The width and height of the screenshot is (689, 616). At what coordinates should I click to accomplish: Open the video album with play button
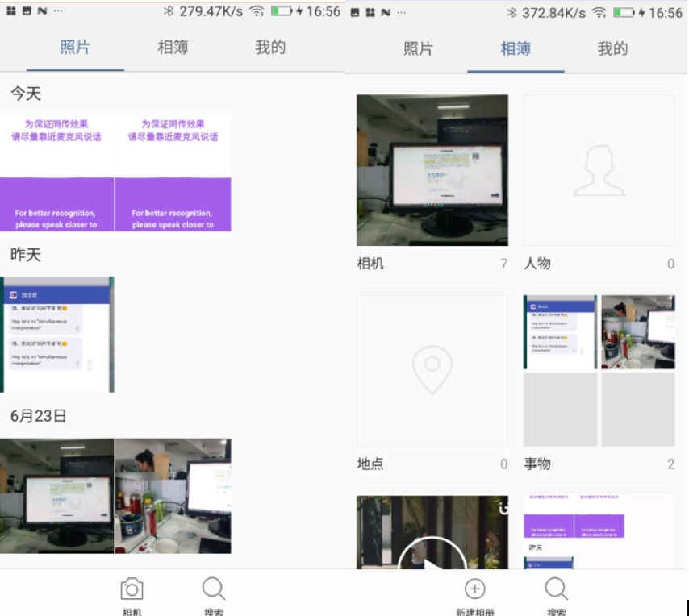click(432, 532)
